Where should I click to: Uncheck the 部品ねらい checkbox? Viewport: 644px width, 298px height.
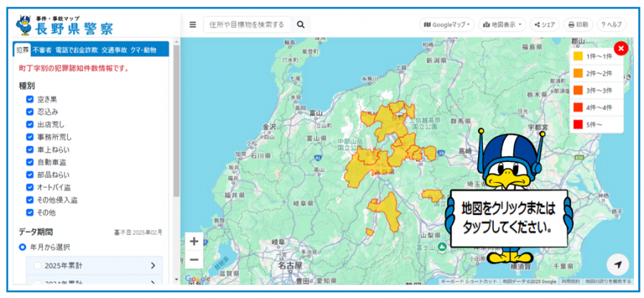[29, 175]
